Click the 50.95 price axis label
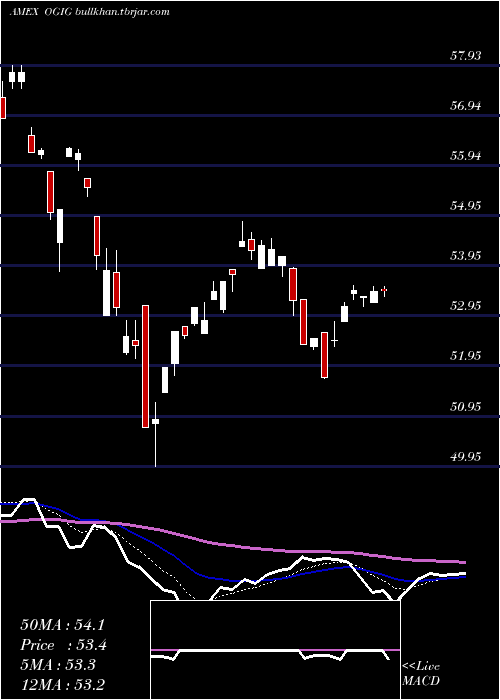500x700 pixels. 465,407
